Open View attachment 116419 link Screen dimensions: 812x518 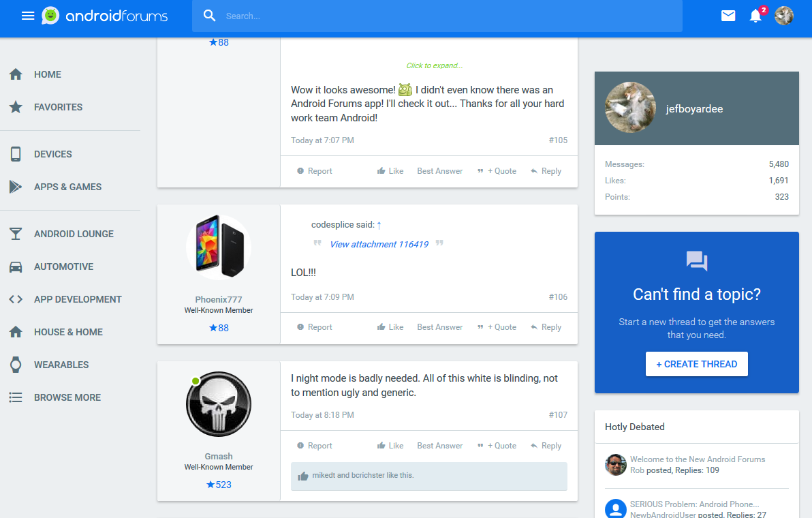pos(379,244)
